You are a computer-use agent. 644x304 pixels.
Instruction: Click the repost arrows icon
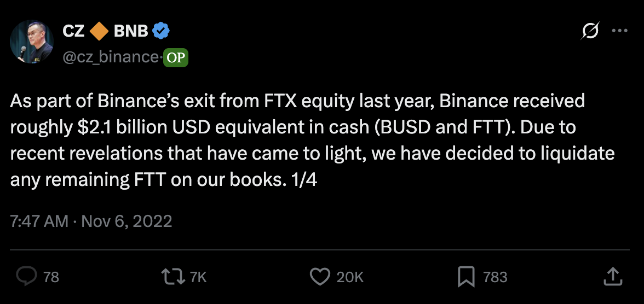175,277
